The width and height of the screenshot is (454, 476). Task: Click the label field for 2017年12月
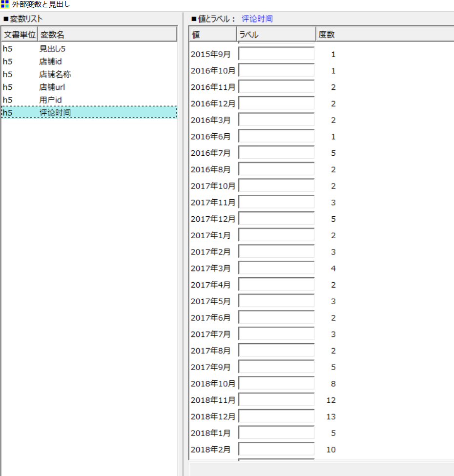click(x=276, y=218)
